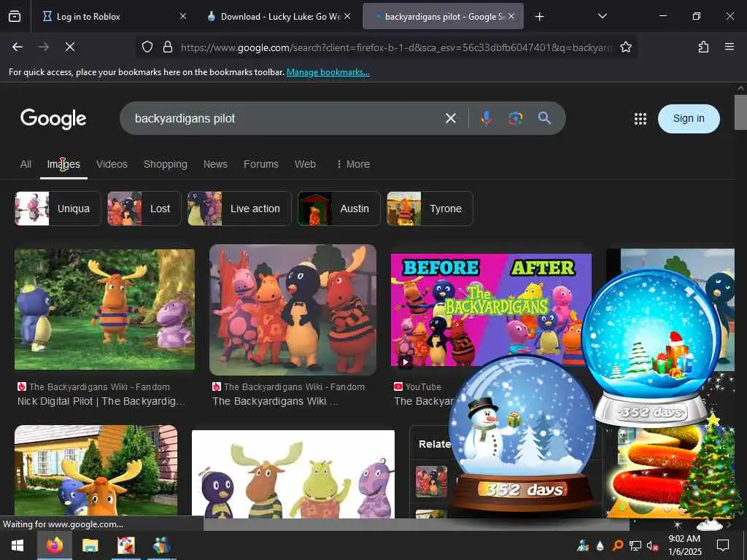Click orange magnifier tray icon
This screenshot has height=560, width=747.
pos(617,545)
